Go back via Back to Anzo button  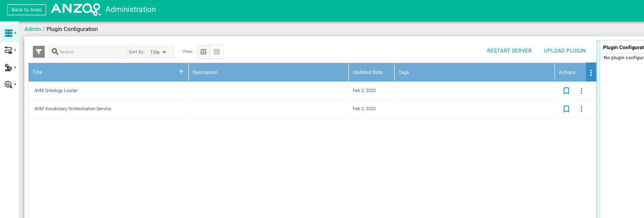tap(27, 10)
